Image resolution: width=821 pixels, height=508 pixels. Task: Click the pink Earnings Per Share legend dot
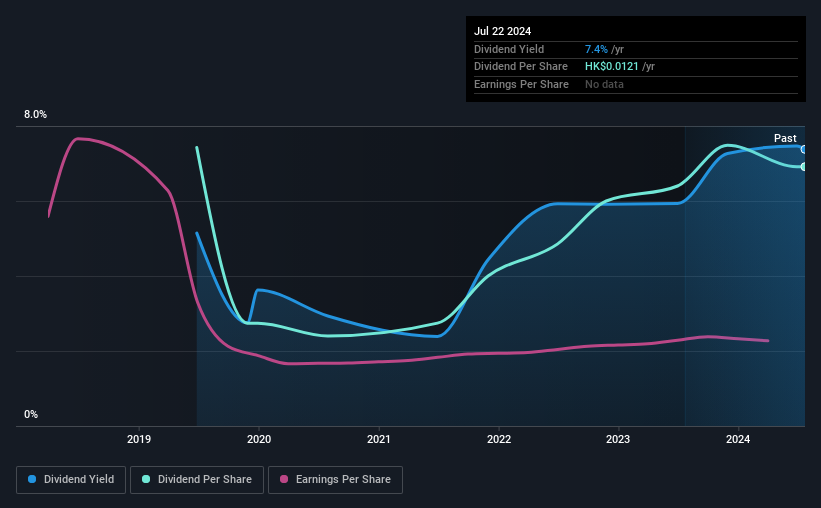(284, 479)
